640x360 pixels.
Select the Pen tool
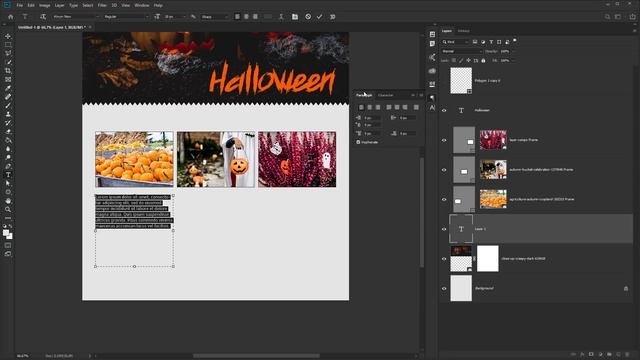pos(8,166)
